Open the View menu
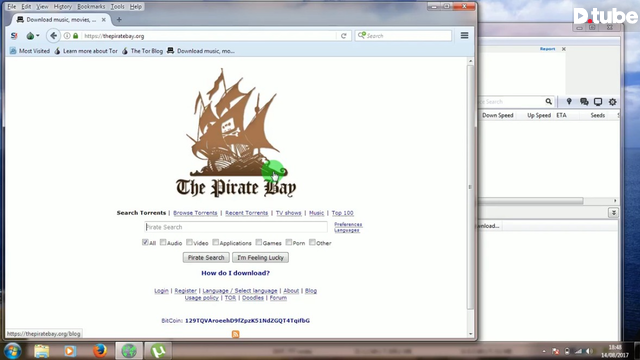 click(42, 7)
